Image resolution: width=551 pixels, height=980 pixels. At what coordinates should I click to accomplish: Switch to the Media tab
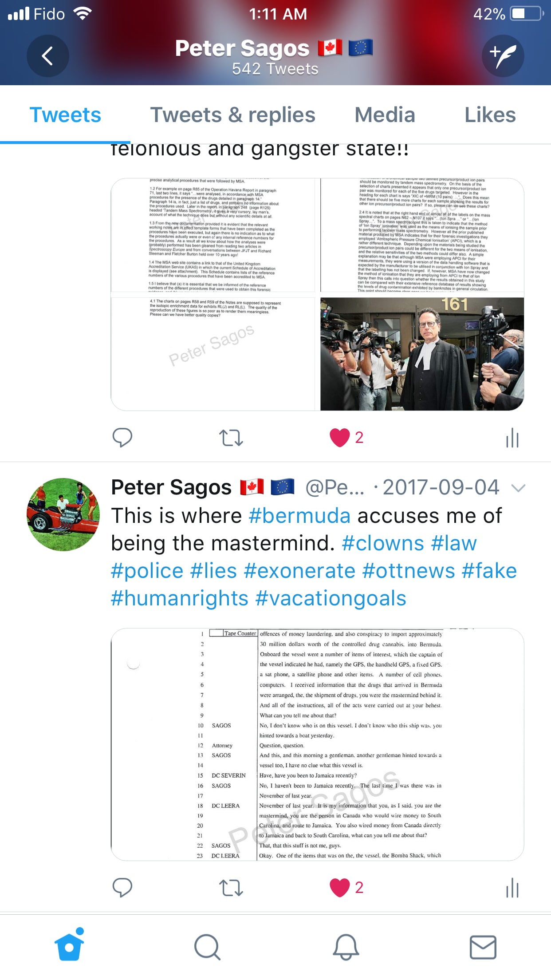pos(385,115)
